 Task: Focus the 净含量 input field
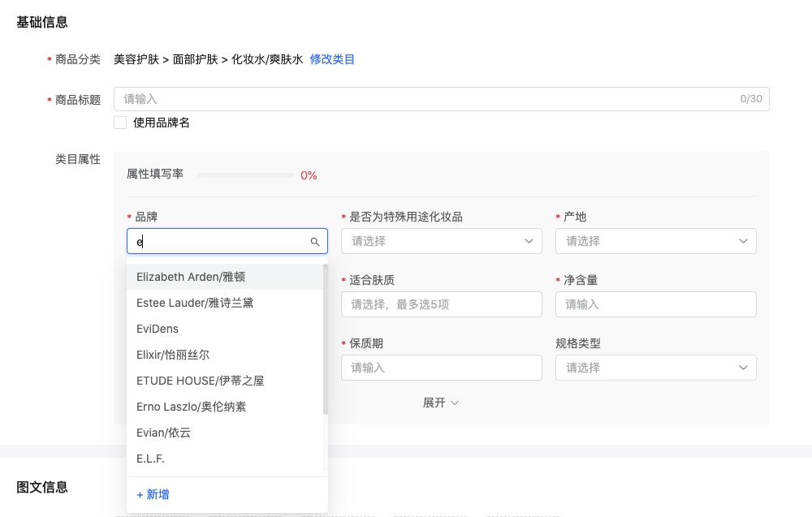655,304
